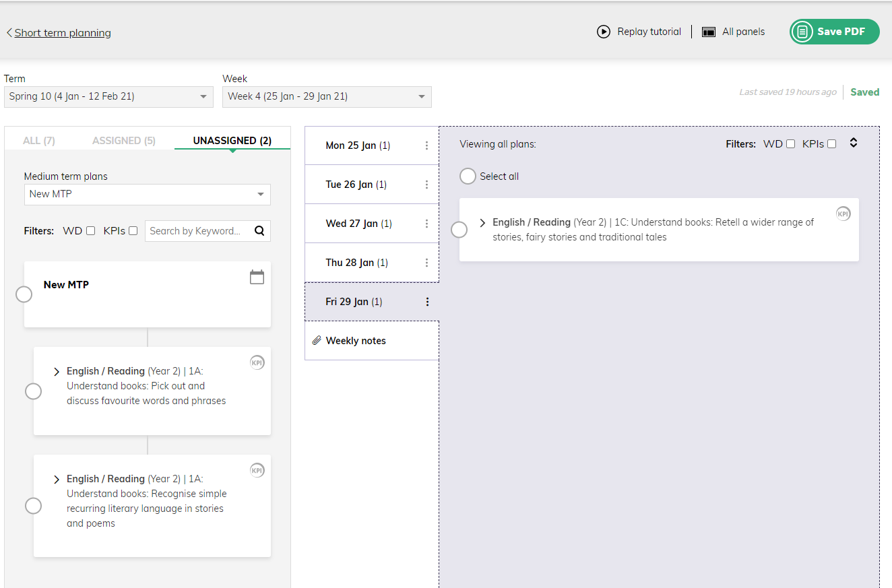Select Thu 28 Jan day tab
The image size is (892, 588).
372,263
